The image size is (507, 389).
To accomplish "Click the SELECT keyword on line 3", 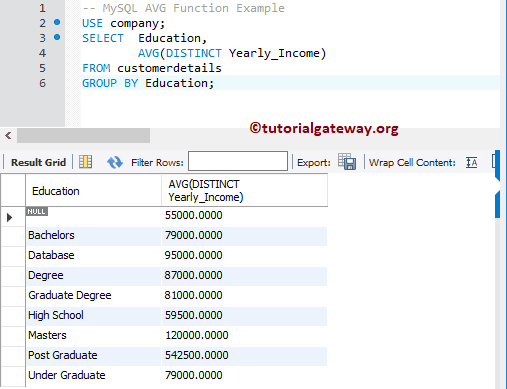I will (103, 38).
